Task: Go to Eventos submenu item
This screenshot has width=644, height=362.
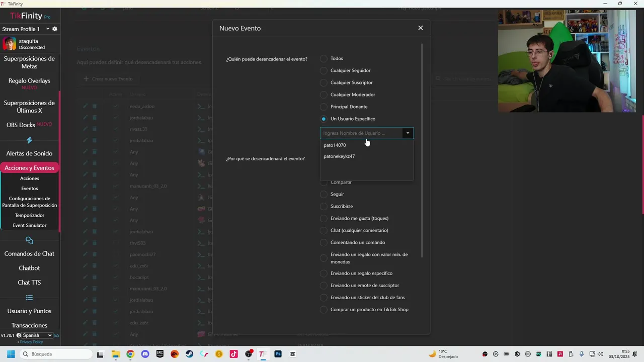Action: (29, 189)
